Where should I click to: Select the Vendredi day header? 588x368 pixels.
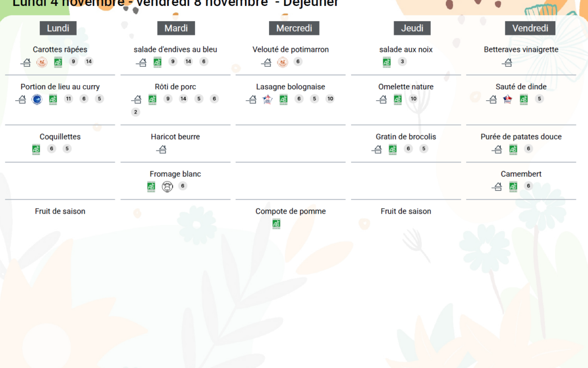click(530, 28)
